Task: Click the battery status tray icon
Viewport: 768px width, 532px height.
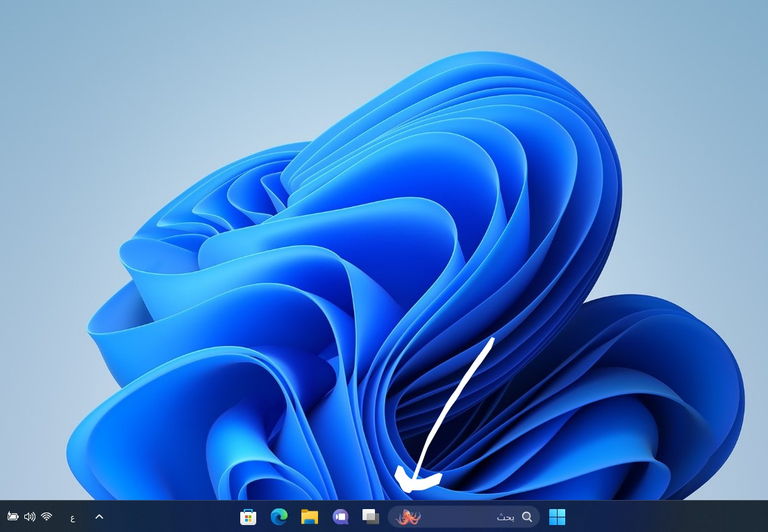Action: click(12, 516)
